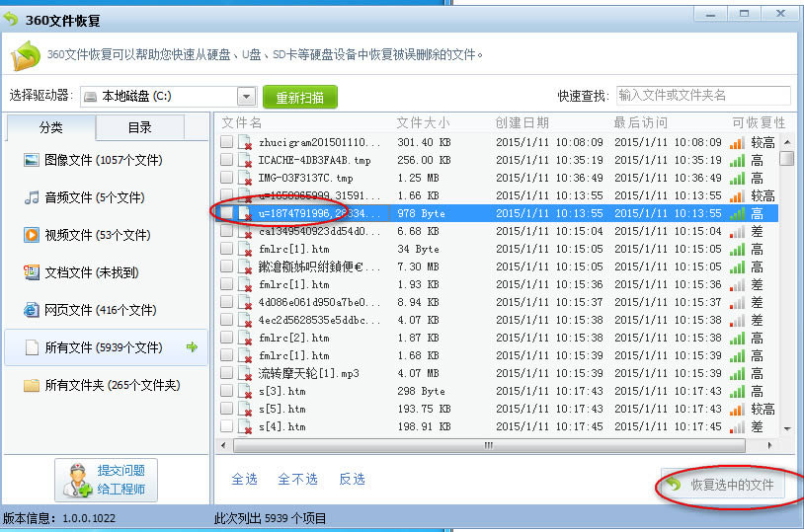Sort by creation date column header
Image resolution: width=804 pixels, height=532 pixels.
522,122
